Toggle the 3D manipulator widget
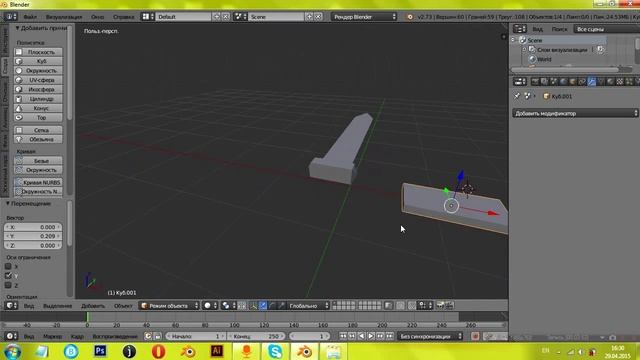Screen dimensions: 640x360 click(253, 305)
